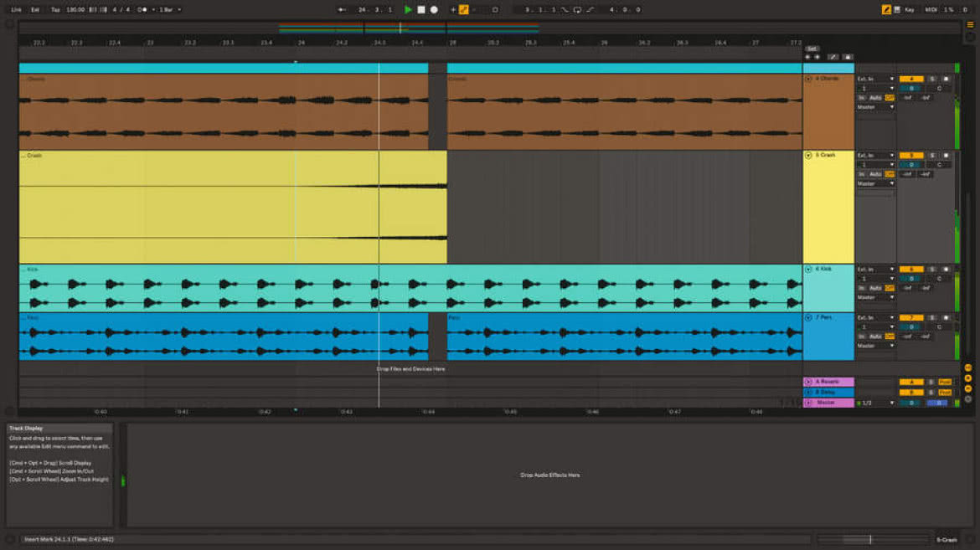Switch views with the orange Arrangement selector
This screenshot has width=980, height=550.
970,25
